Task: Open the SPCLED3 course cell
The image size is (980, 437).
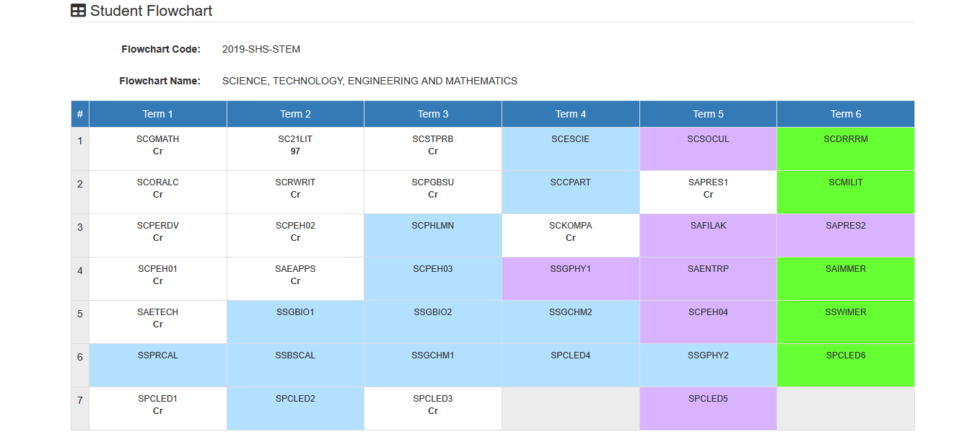Action: coord(433,409)
